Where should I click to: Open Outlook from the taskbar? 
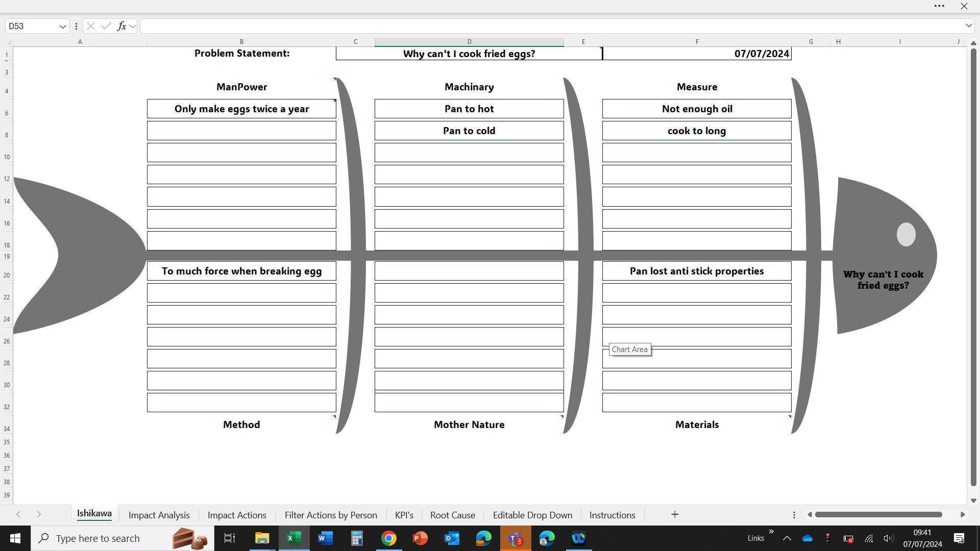coord(451,538)
